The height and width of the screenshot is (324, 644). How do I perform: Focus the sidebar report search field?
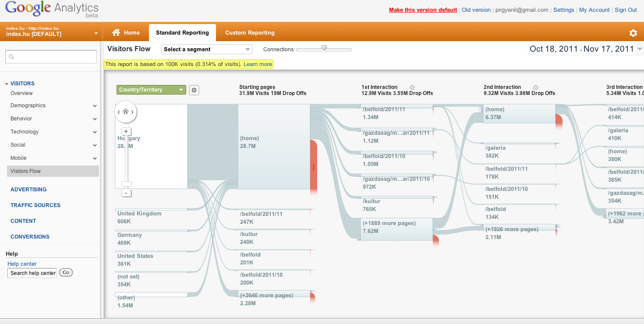point(51,57)
